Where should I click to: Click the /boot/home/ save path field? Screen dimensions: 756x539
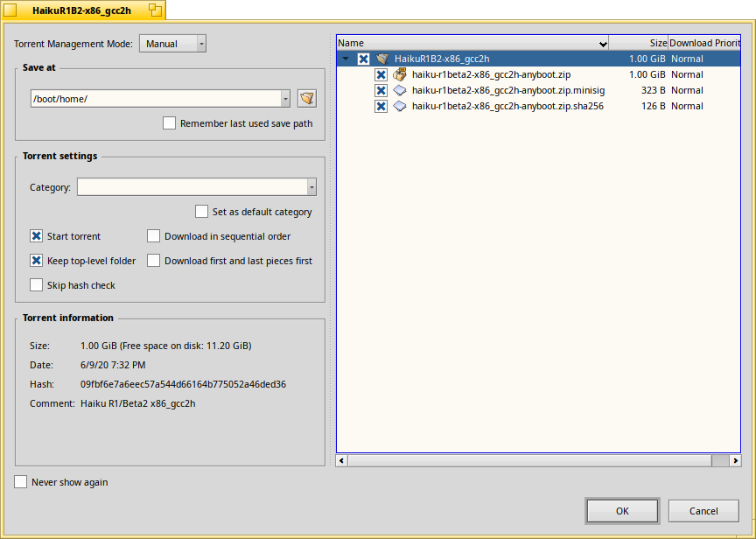click(157, 99)
